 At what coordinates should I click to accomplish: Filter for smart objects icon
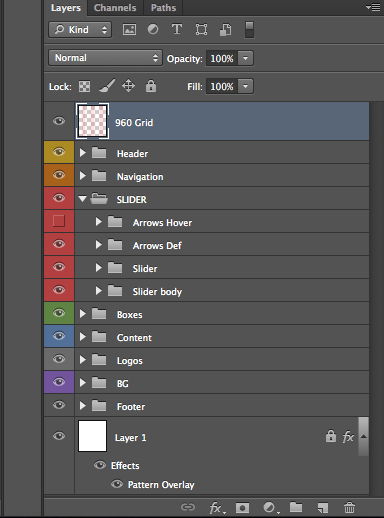(x=226, y=30)
